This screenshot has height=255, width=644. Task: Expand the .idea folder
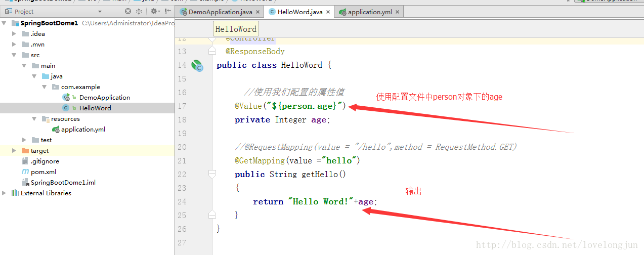point(15,33)
